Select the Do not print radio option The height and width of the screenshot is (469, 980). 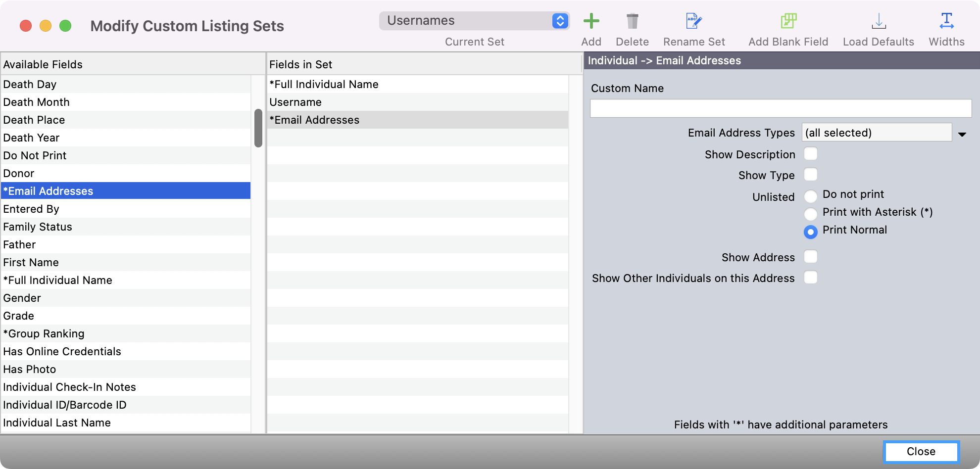point(810,196)
